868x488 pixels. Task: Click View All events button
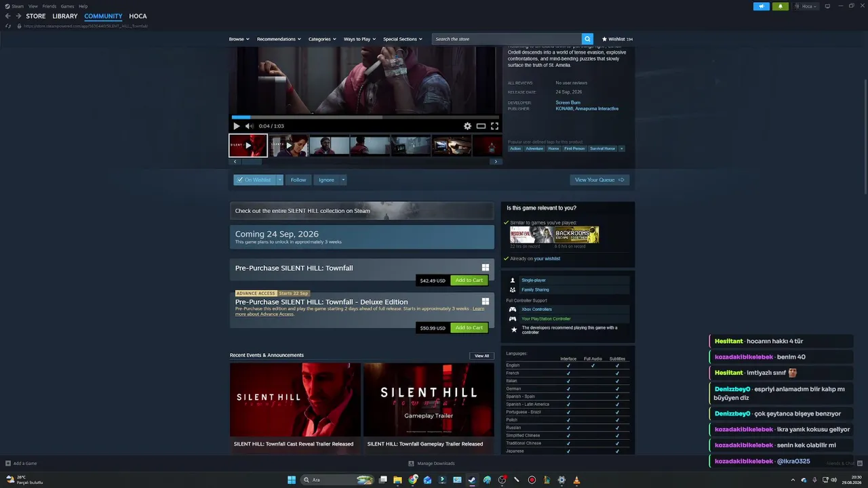(x=481, y=356)
